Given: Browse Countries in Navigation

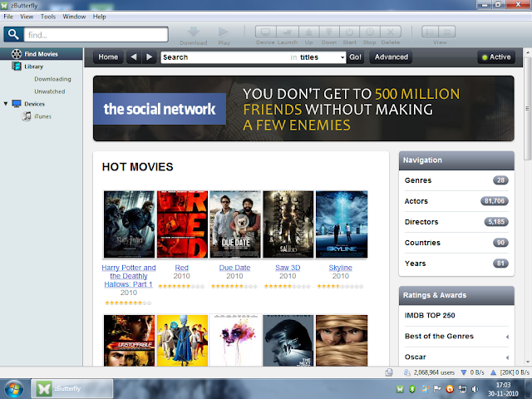Looking at the screenshot, I should pyautogui.click(x=456, y=243).
